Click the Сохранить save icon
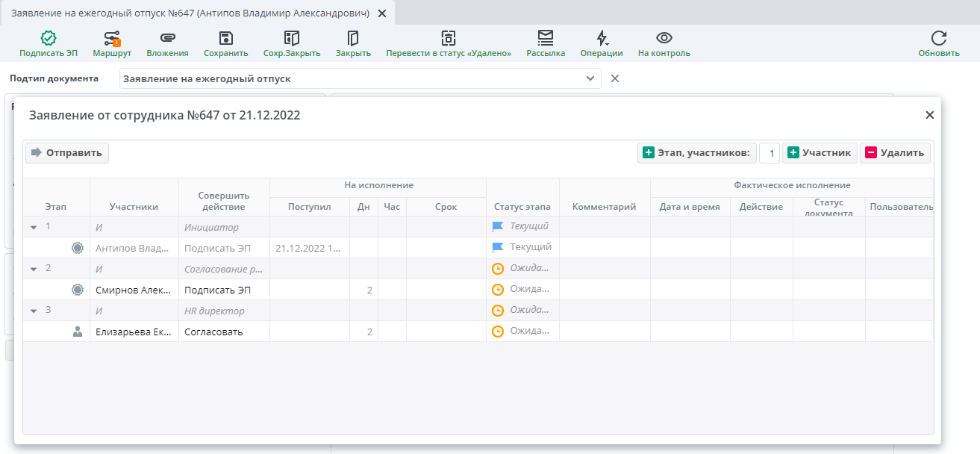980x454 pixels. pos(225,39)
